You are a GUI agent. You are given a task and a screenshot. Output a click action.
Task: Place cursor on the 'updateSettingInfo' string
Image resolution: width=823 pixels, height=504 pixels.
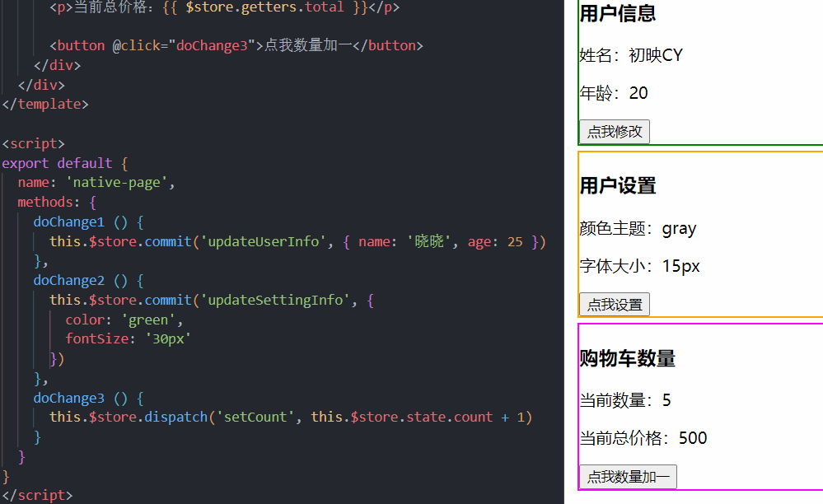[x=275, y=300]
